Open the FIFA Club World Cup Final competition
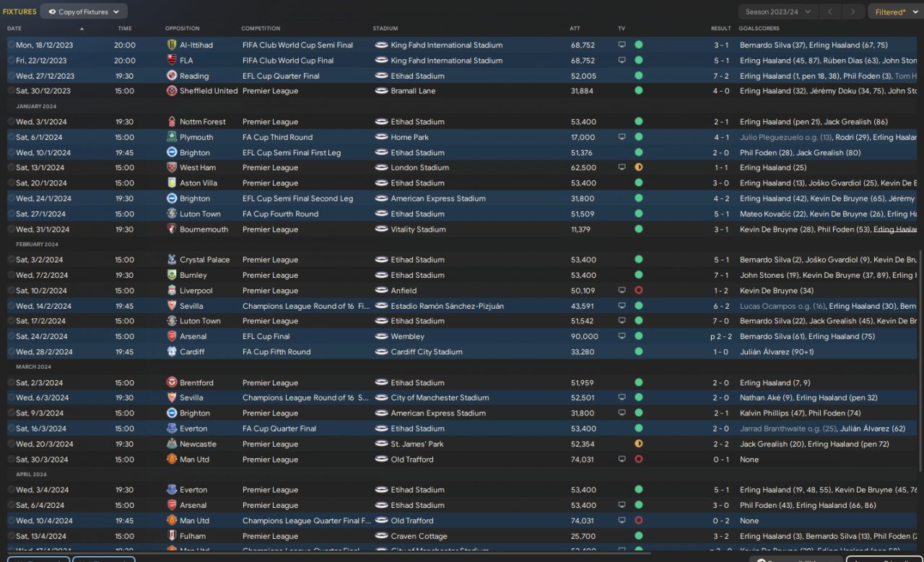924x562 pixels. pos(288,61)
